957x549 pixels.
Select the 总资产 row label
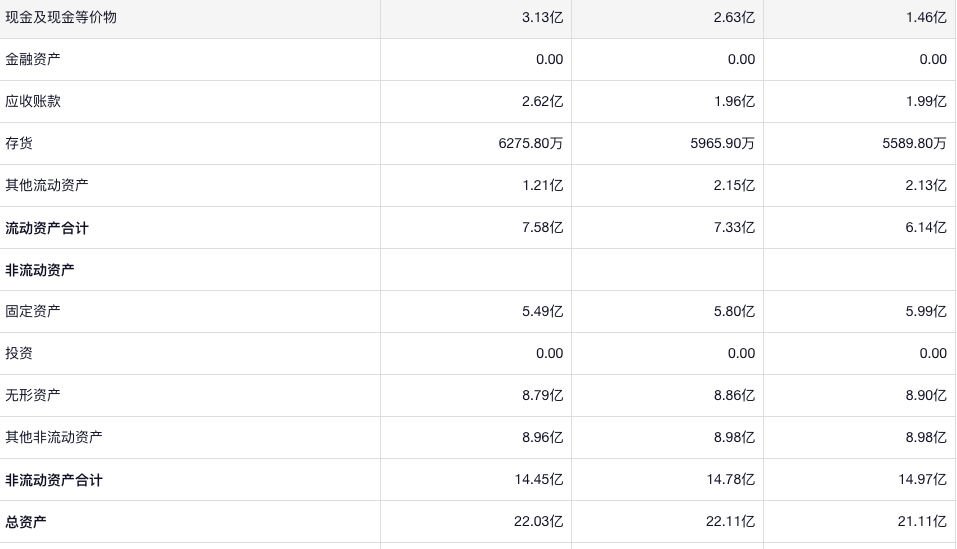coord(26,522)
